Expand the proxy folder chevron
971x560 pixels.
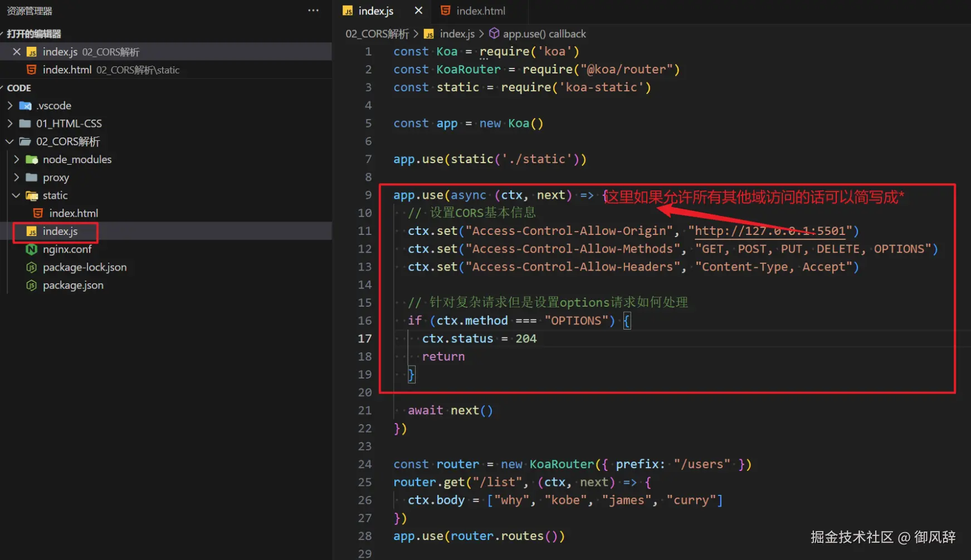pos(17,178)
